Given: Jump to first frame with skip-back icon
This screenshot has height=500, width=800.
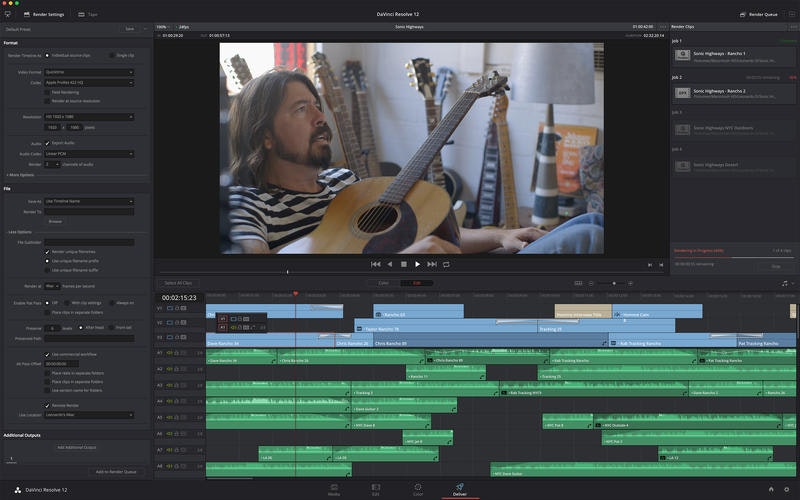Looking at the screenshot, I should tap(376, 264).
